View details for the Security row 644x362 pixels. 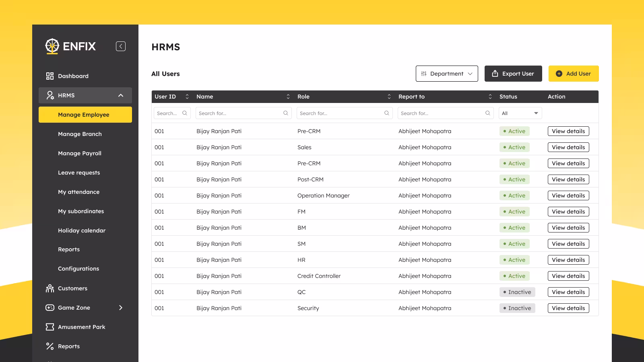[568, 308]
